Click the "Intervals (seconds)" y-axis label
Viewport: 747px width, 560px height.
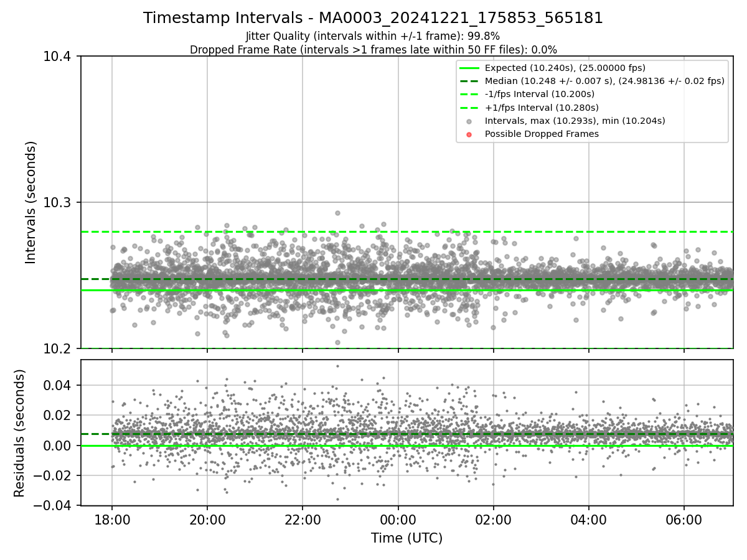[31, 202]
